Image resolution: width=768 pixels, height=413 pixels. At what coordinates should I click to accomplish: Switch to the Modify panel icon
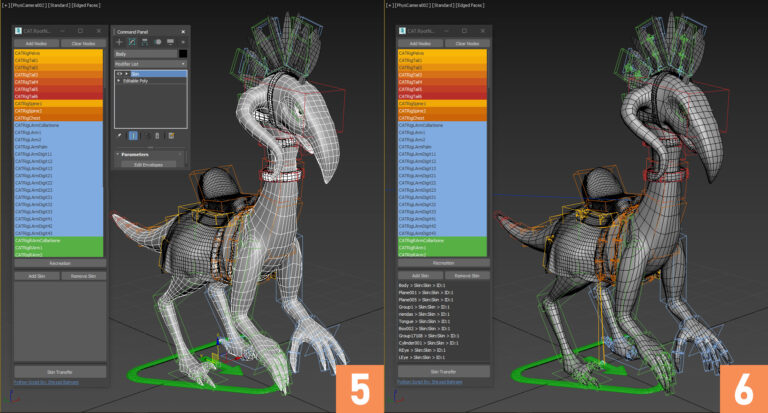click(x=132, y=42)
